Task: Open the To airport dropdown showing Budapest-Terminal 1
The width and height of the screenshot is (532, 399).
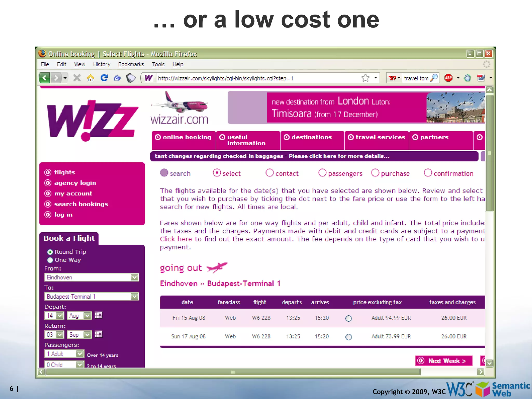Action: click(92, 296)
